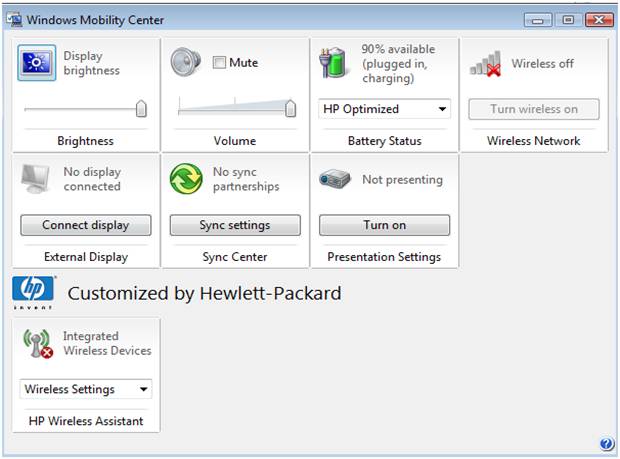
Task: Click the 'Customized by Hewlett-Packard' heading
Action: tap(204, 293)
